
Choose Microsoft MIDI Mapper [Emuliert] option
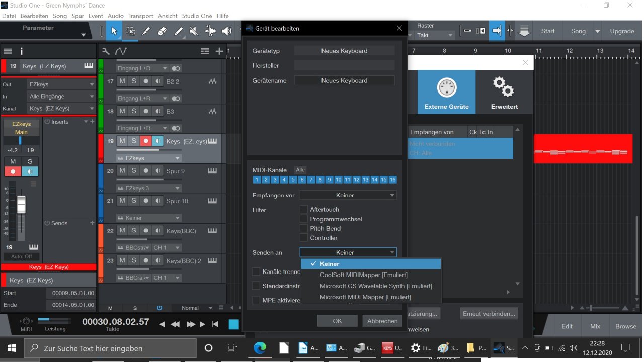(371, 297)
